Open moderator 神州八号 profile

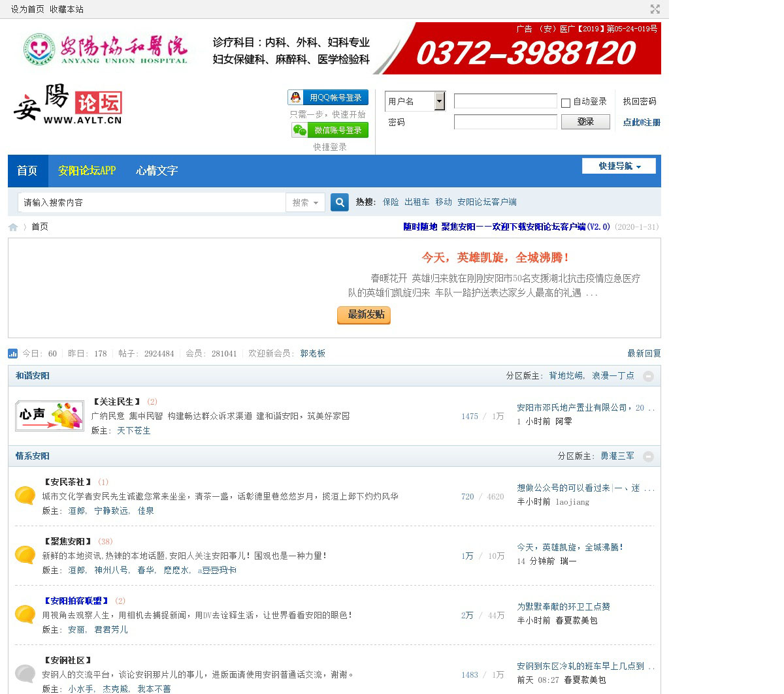tap(111, 570)
